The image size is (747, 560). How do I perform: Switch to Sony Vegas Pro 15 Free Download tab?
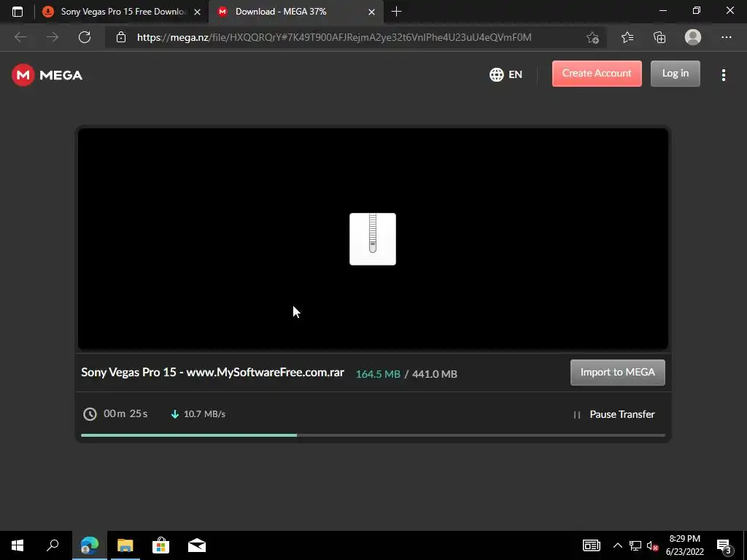pyautogui.click(x=122, y=12)
